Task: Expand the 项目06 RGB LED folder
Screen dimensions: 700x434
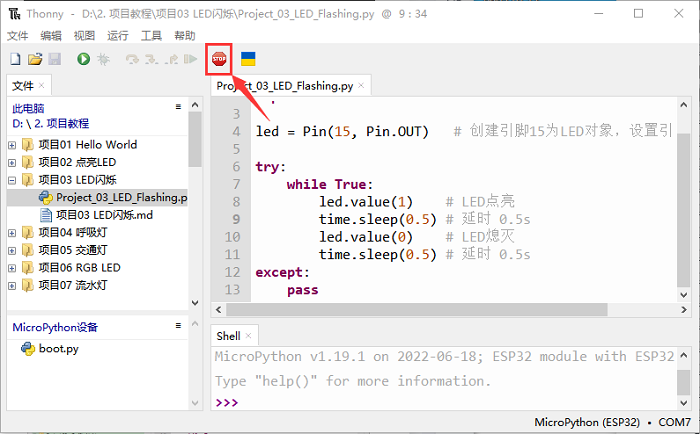Action: (x=12, y=268)
